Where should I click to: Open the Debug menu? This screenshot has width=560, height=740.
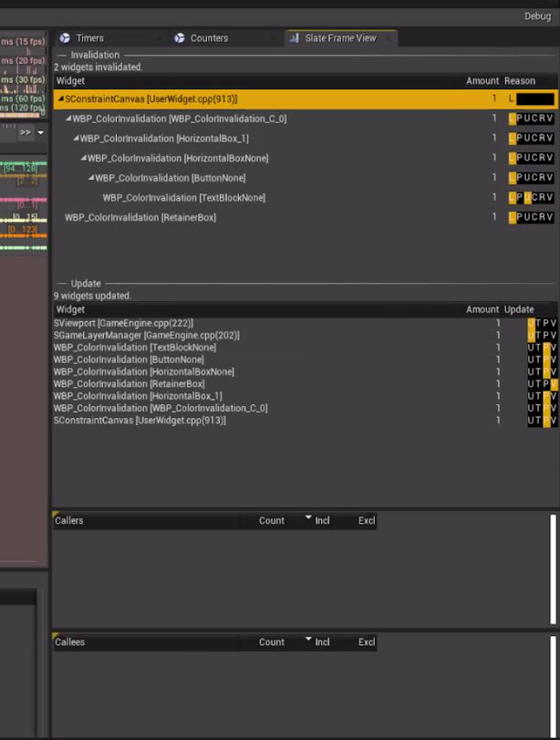[537, 16]
